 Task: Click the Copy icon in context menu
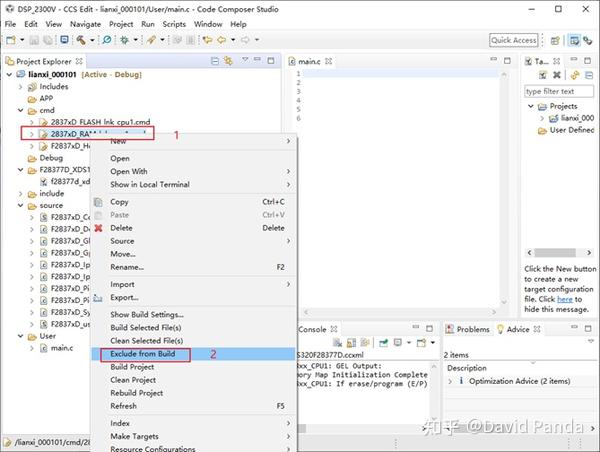pos(99,202)
